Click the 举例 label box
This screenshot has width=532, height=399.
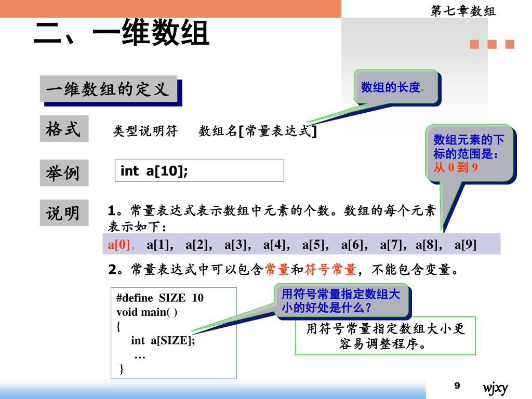(x=64, y=172)
